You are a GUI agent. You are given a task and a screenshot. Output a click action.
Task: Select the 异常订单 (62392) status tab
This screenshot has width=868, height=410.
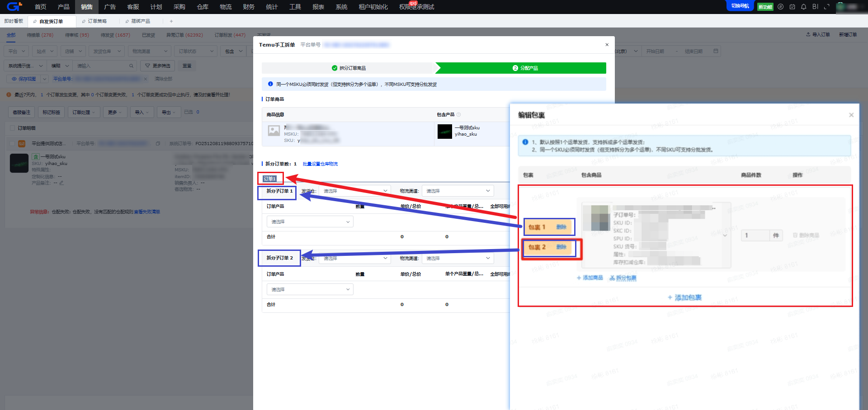pos(184,35)
